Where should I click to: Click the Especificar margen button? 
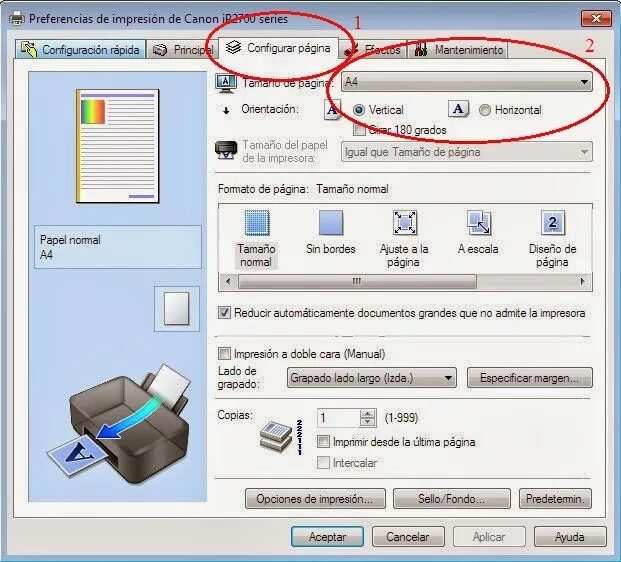coord(530,378)
